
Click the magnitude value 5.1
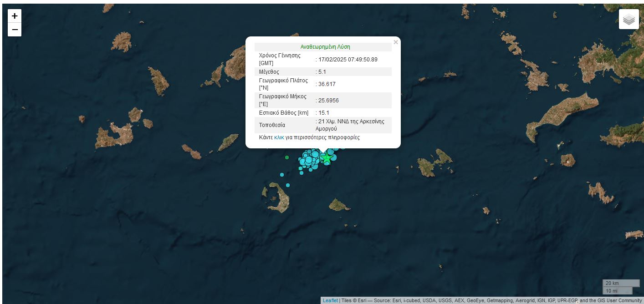pos(322,72)
